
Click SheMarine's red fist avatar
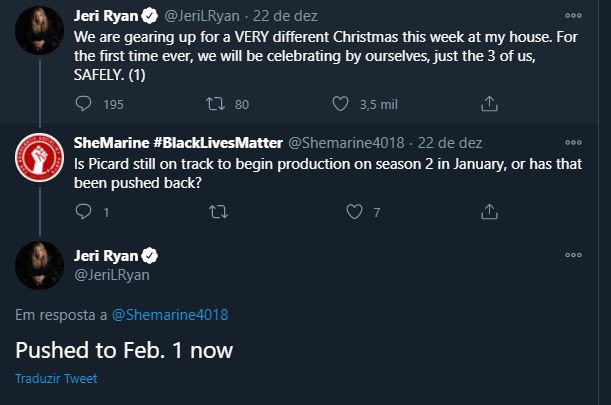tap(40, 158)
